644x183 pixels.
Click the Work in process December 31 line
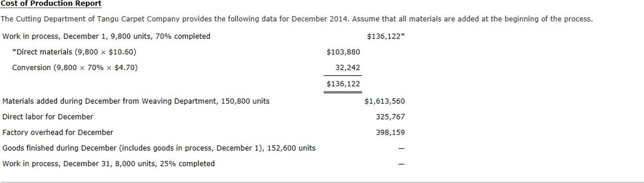pos(108,164)
